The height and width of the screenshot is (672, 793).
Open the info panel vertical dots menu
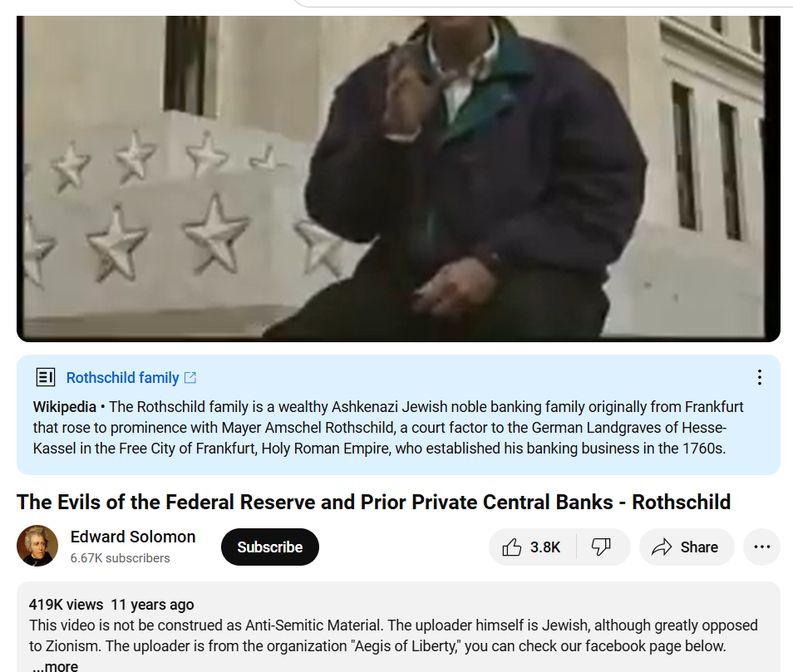[760, 377]
